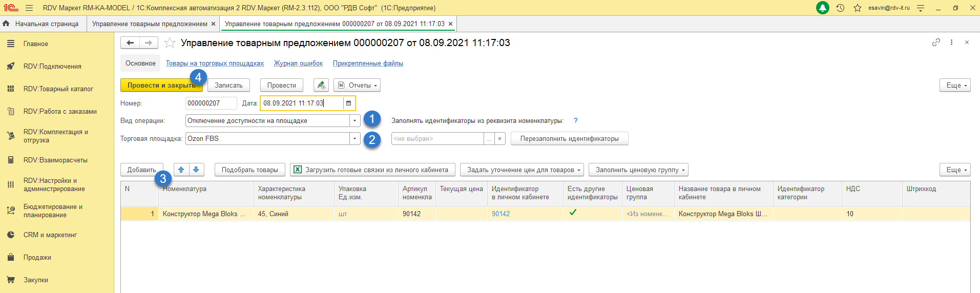Open favorites star in title bar
Viewport: 980px width, 293px height.
[857, 8]
